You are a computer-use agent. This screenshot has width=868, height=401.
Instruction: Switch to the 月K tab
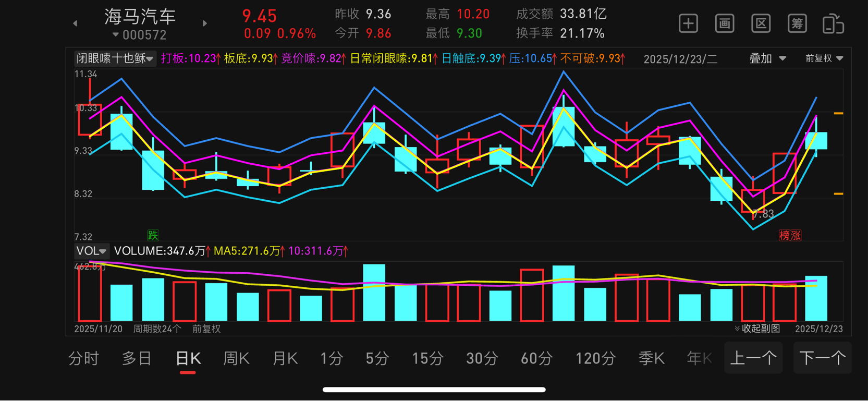click(285, 359)
